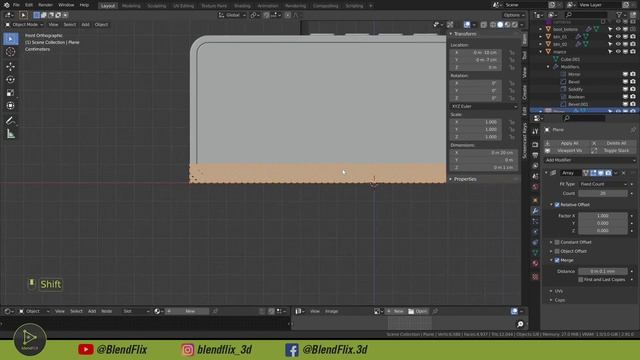
Task: Click the Count value field
Action: [x=603, y=193]
